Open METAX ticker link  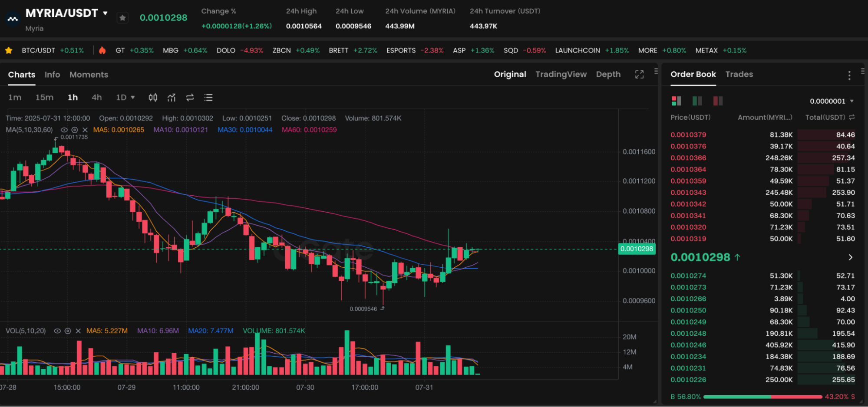[721, 50]
